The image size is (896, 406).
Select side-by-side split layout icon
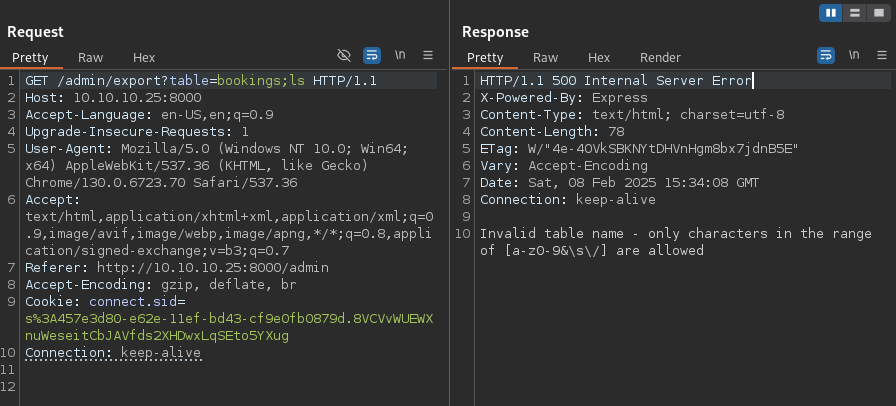pos(830,12)
